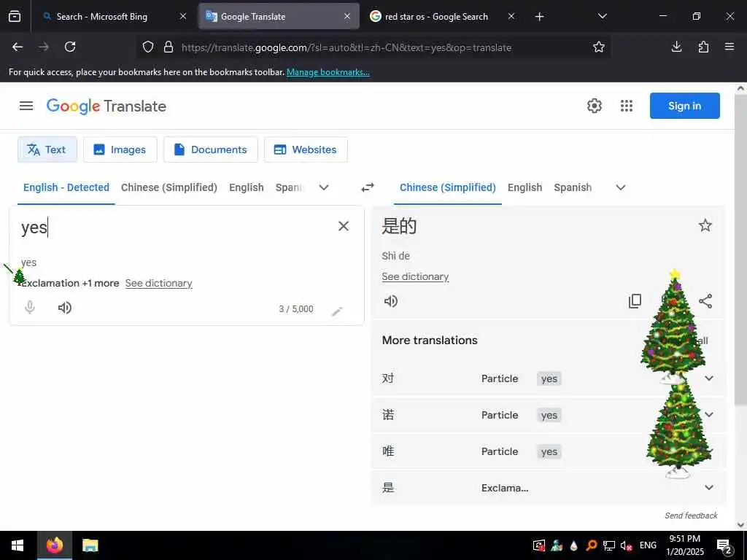The width and height of the screenshot is (747, 560).
Task: Click the Google Translate logo
Action: click(x=107, y=106)
